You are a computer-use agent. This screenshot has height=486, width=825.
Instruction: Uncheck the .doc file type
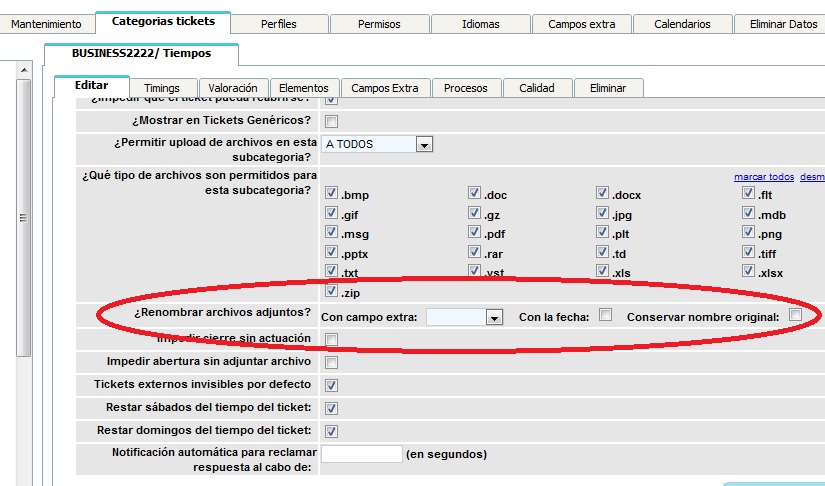(474, 193)
